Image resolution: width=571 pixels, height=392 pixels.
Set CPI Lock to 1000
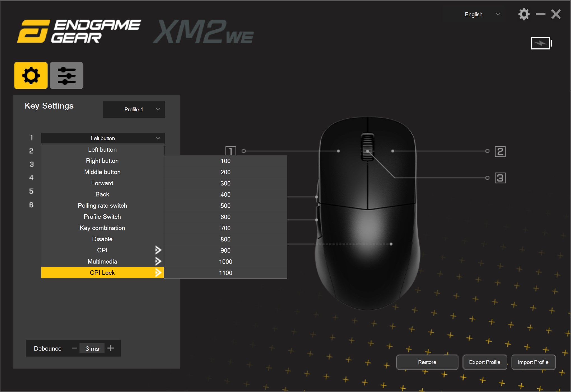pos(226,262)
